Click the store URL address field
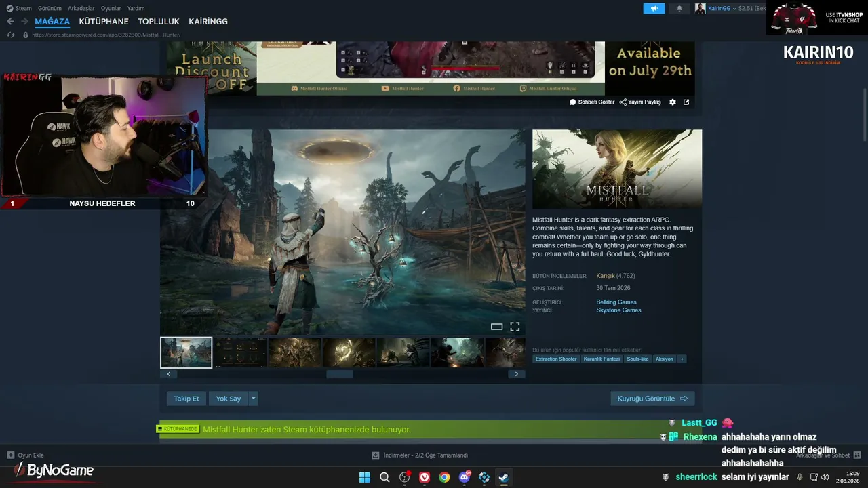868x488 pixels. pos(106,35)
